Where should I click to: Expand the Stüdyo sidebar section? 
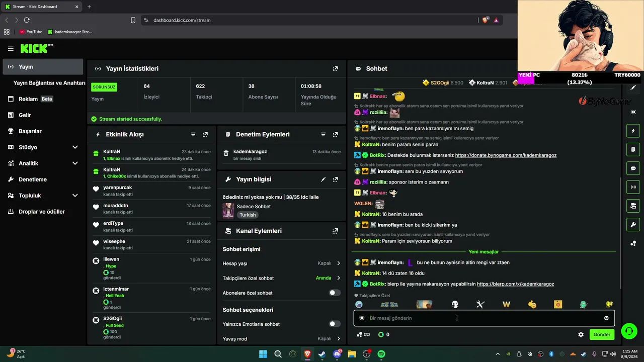[x=75, y=147]
